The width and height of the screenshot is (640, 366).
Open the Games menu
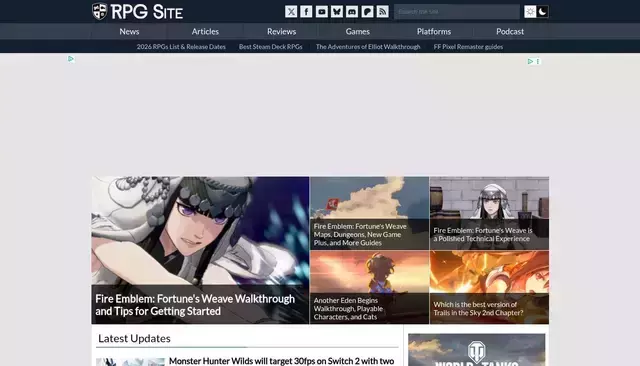tap(358, 31)
